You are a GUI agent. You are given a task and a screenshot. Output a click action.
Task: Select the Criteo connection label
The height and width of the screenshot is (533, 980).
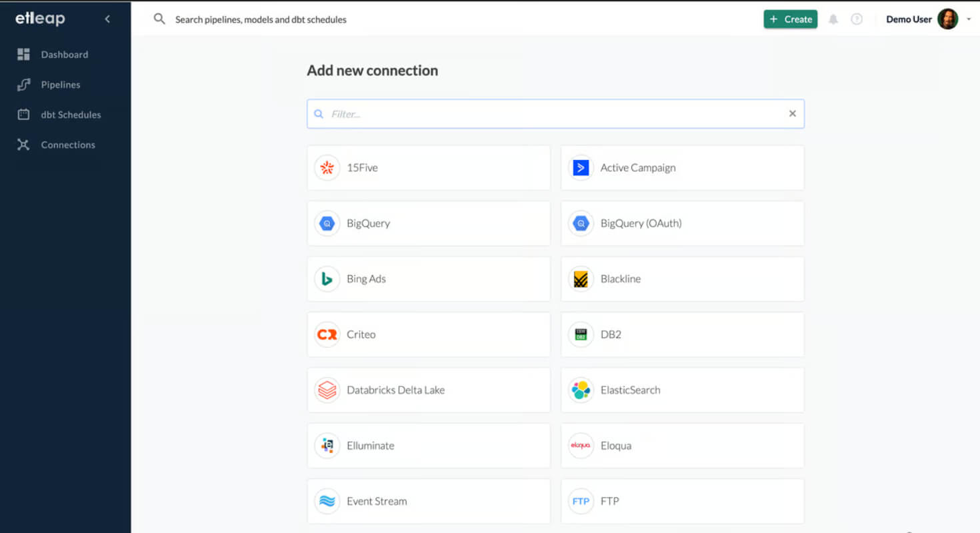[361, 334]
